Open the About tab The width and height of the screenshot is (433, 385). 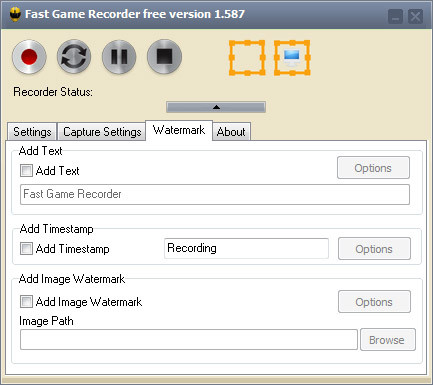(231, 132)
